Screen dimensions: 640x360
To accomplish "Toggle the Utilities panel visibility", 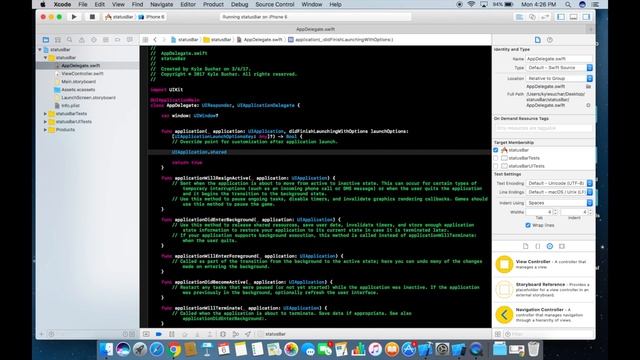I will 586,17.
